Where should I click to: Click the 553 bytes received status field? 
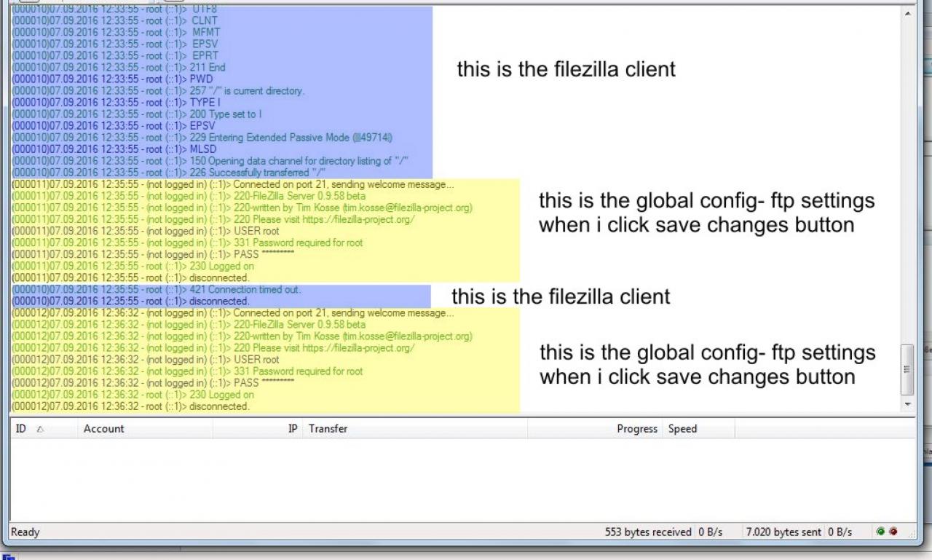tap(648, 532)
